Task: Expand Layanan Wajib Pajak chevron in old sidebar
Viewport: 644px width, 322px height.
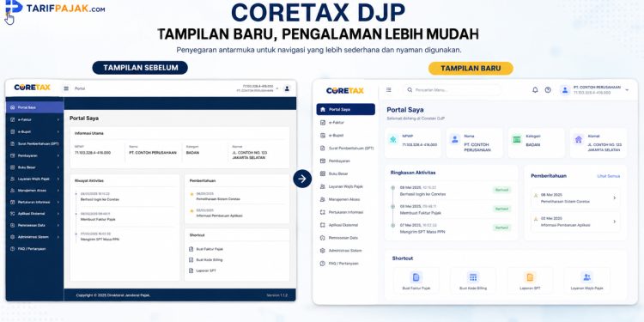Action: (x=58, y=179)
